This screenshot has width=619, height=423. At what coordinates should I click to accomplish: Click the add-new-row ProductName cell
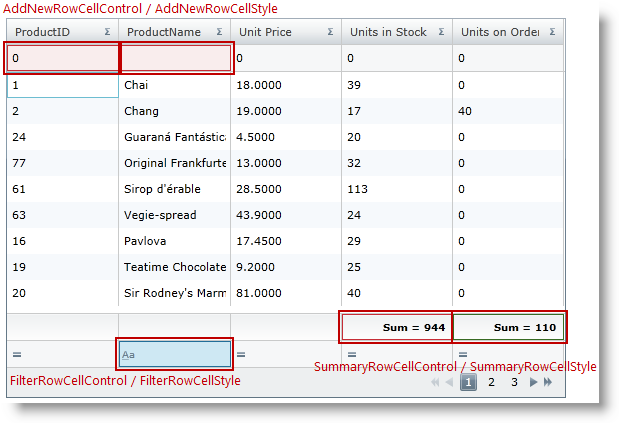click(x=176, y=59)
